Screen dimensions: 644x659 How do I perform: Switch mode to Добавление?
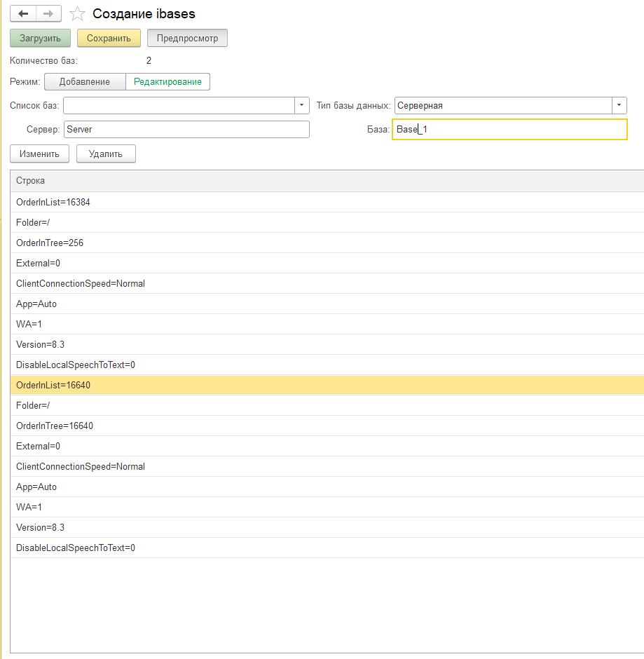click(85, 81)
